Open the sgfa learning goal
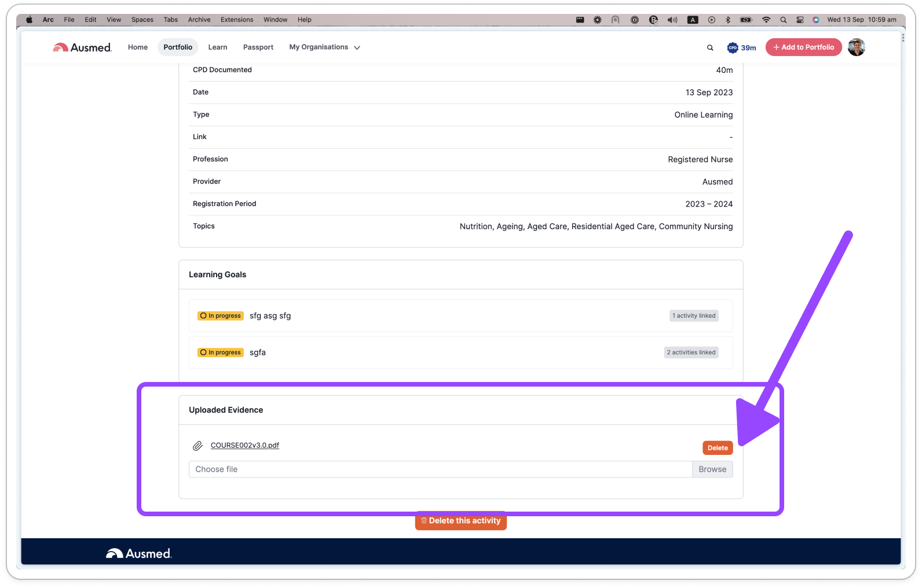This screenshot has height=588, width=922. [258, 352]
